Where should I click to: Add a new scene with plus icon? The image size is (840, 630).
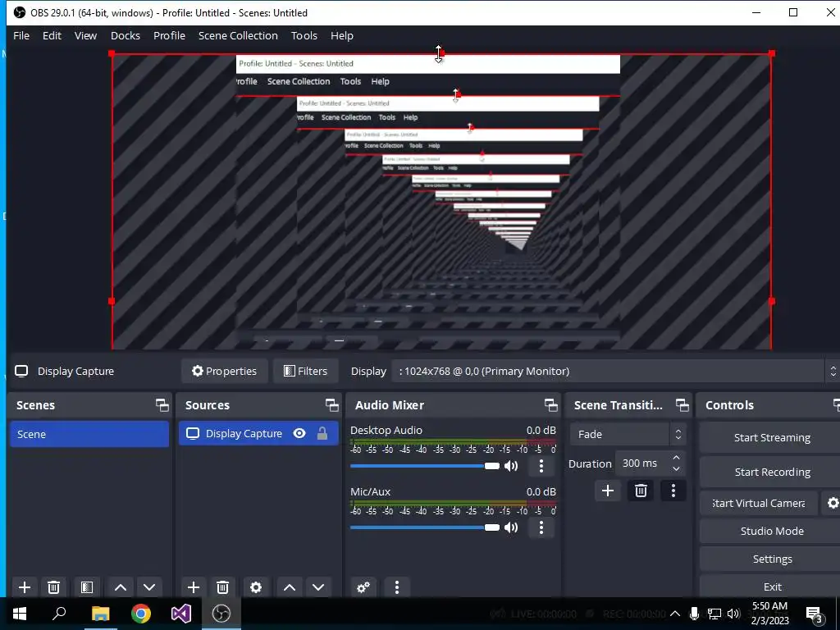point(24,587)
